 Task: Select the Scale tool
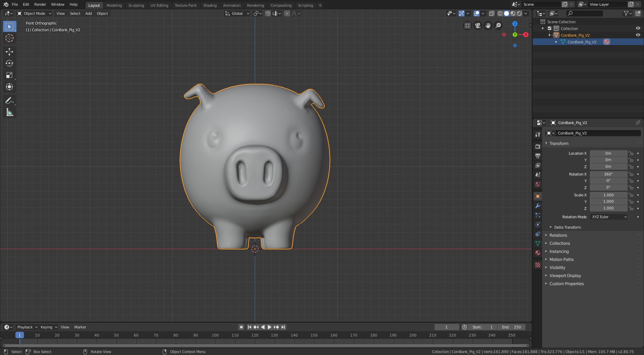pyautogui.click(x=9, y=75)
